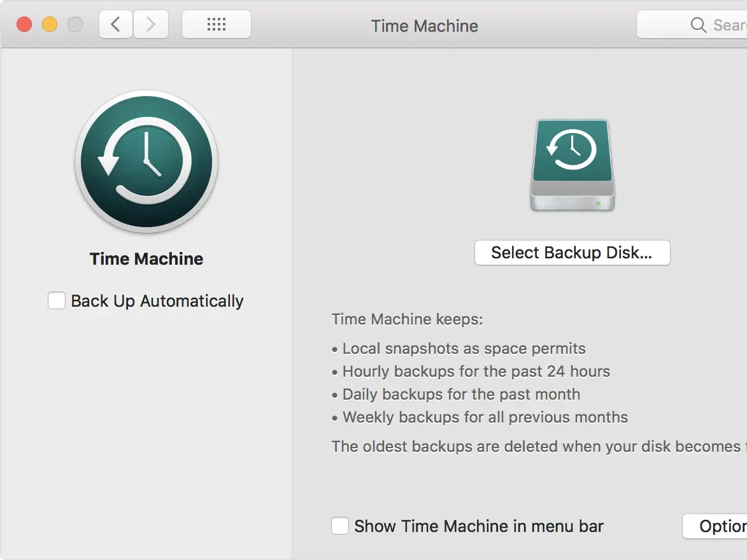
Task: Click the large Time Machine clock icon
Action: pyautogui.click(x=146, y=162)
